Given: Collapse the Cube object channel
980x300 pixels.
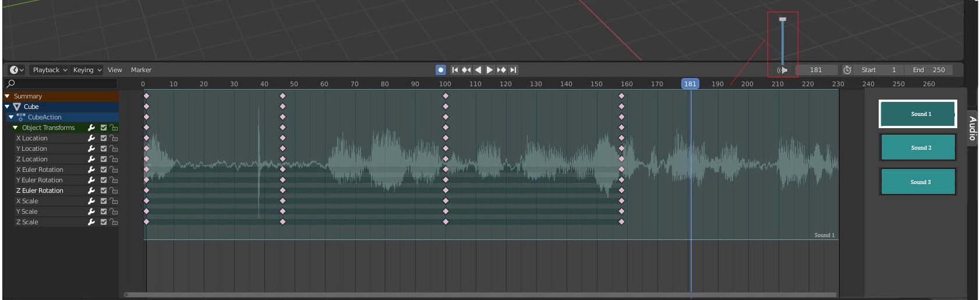Looking at the screenshot, I should [x=8, y=107].
